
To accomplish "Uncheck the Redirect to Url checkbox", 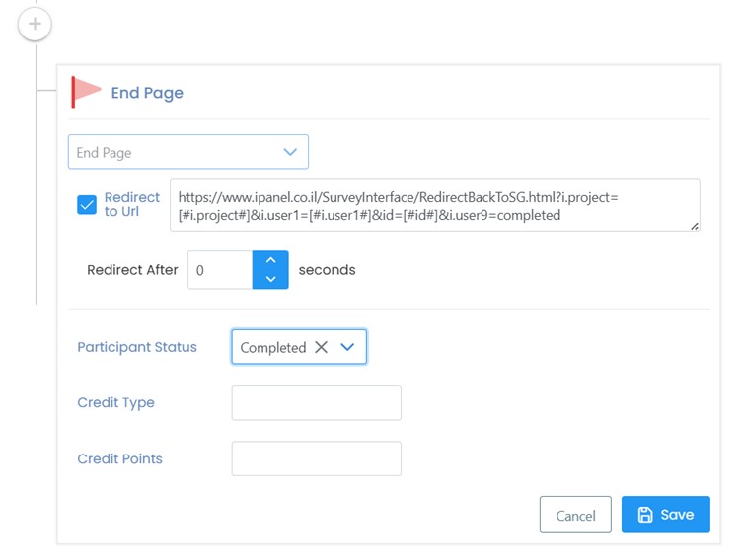I will [87, 205].
